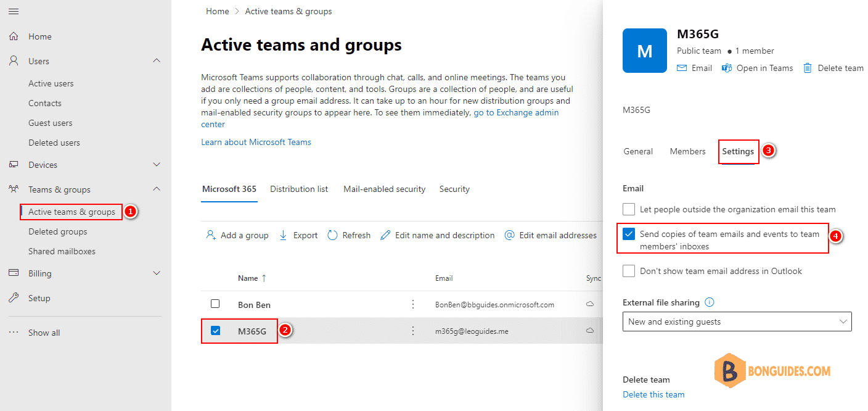Click the Delete this team link
Screen dimensions: 868x411
tap(653, 394)
